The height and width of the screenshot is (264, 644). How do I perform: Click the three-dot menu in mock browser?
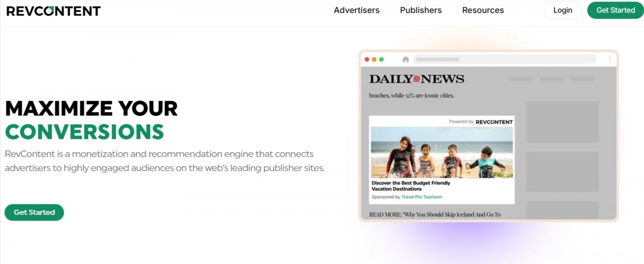point(610,59)
